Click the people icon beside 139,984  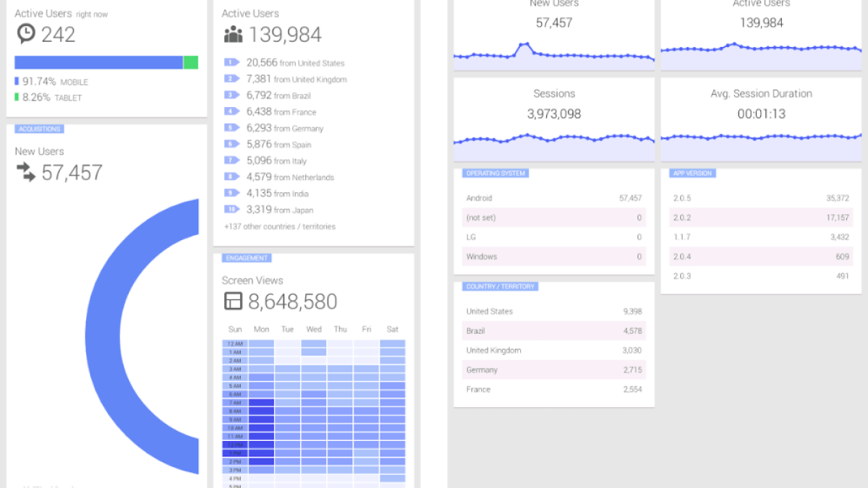click(233, 34)
